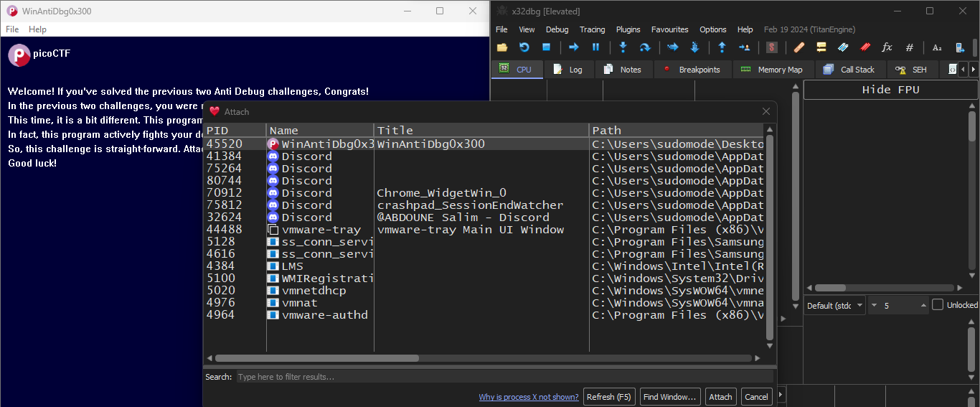
Task: Click the Attach button
Action: tap(720, 397)
